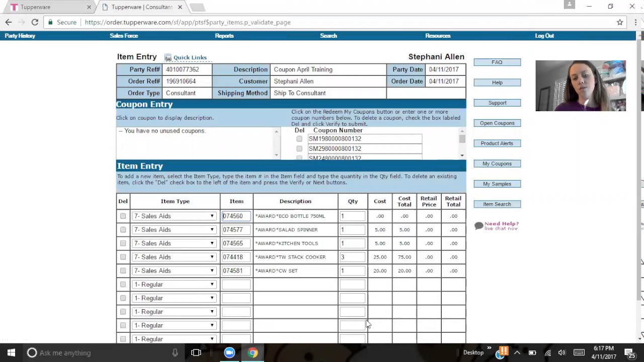Click the scroll-up arrow of unused coupons box
Screen dimensions: 644x362
[276, 132]
